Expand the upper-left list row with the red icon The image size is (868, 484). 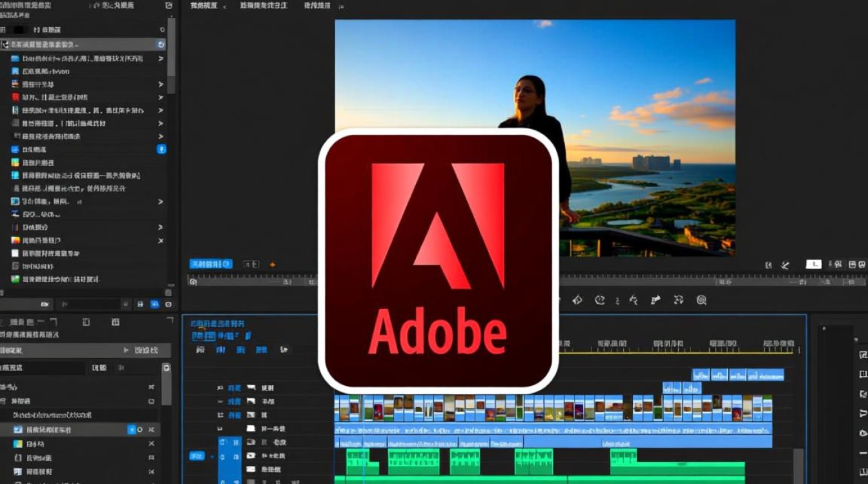(161, 97)
